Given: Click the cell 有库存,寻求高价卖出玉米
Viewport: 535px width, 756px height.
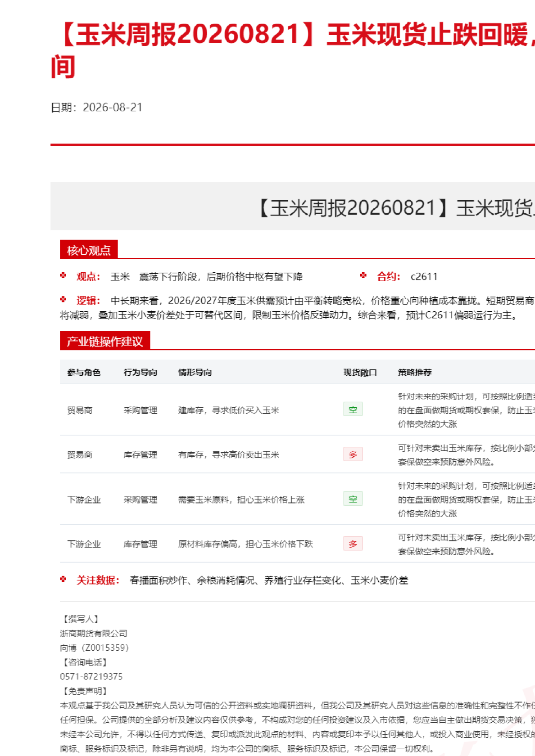Looking at the screenshot, I should [229, 454].
